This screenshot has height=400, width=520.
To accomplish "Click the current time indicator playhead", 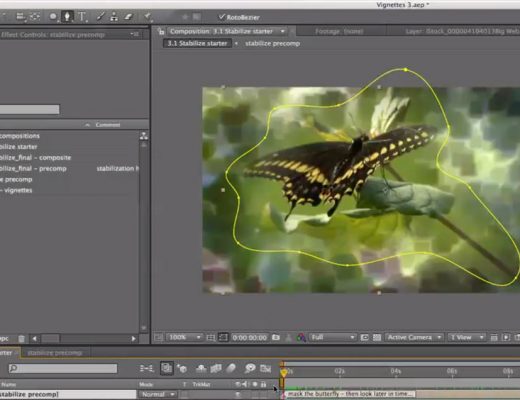I will (283, 372).
